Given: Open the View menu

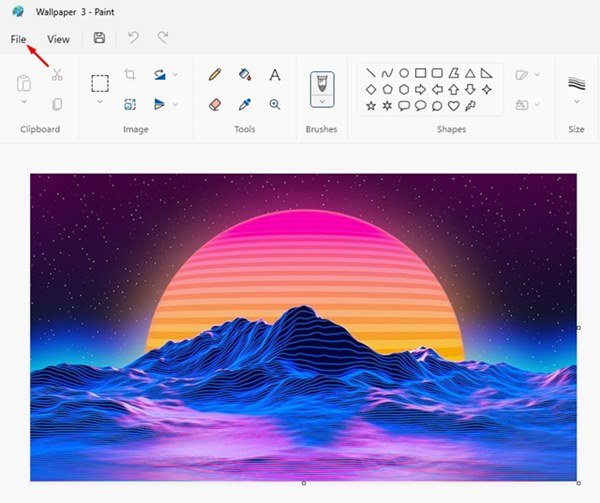Looking at the screenshot, I should point(58,39).
